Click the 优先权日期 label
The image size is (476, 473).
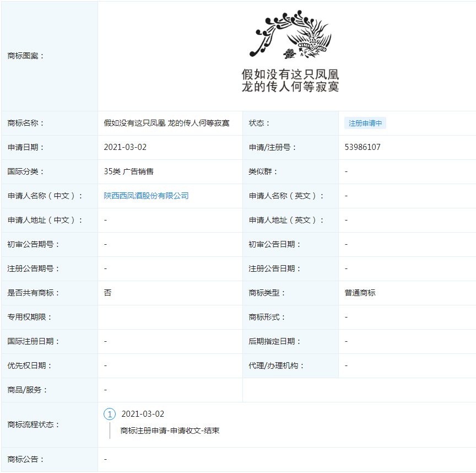pos(29,365)
